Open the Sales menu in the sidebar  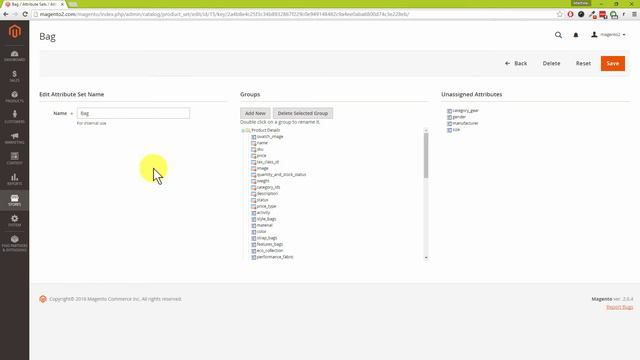point(15,76)
